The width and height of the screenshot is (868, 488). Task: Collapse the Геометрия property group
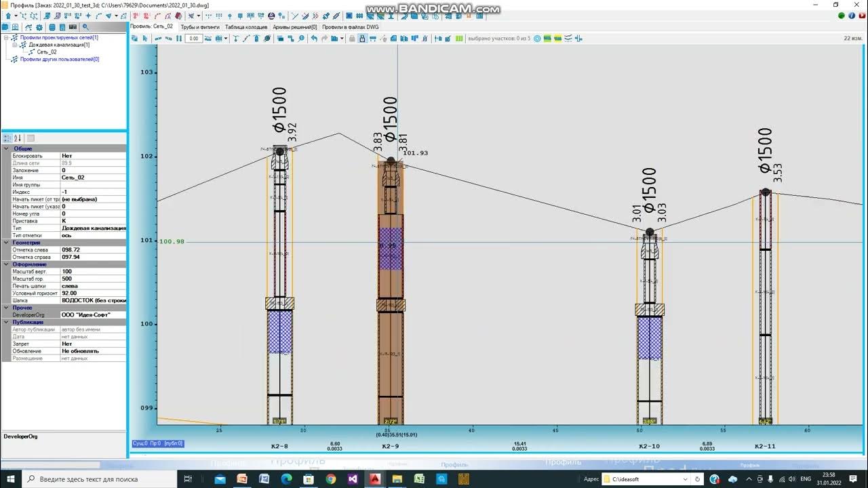(7, 242)
